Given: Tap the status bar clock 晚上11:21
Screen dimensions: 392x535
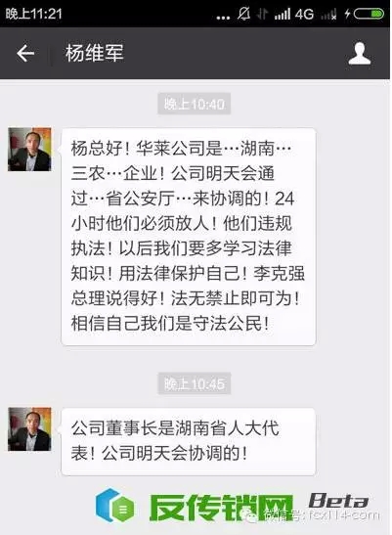Looking at the screenshot, I should [33, 14].
